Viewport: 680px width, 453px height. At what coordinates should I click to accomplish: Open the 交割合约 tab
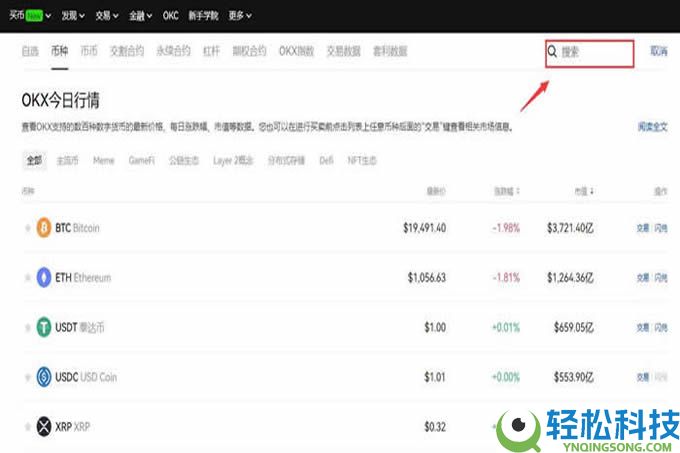[127, 51]
